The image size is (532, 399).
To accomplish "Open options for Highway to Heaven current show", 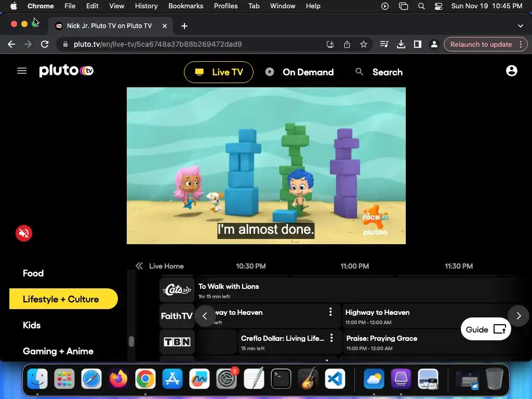I will (x=330, y=312).
